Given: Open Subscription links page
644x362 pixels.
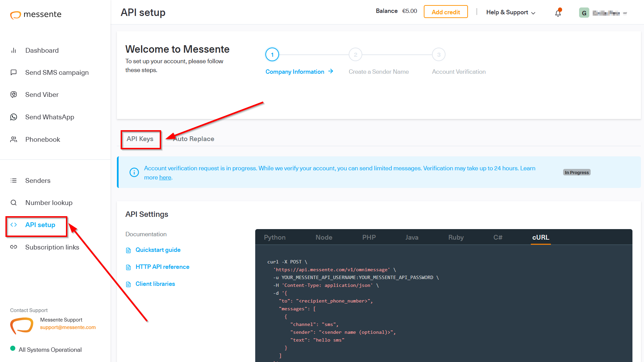Looking at the screenshot, I should pyautogui.click(x=52, y=247).
